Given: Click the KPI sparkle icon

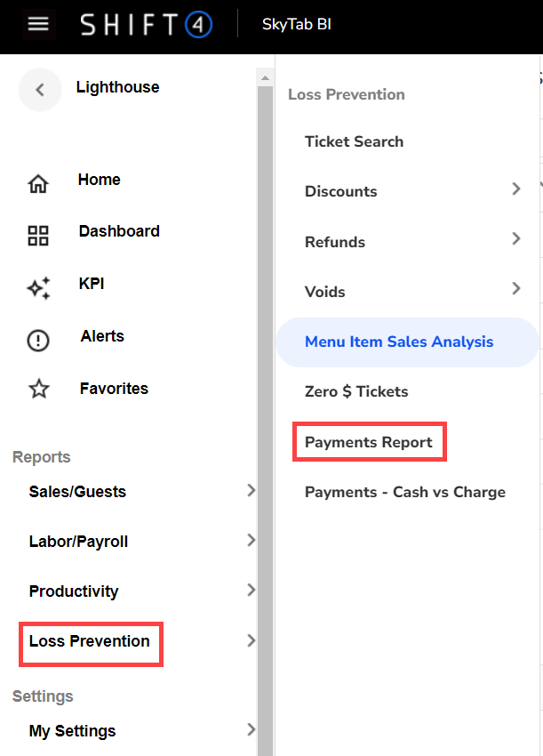Looking at the screenshot, I should [x=38, y=288].
